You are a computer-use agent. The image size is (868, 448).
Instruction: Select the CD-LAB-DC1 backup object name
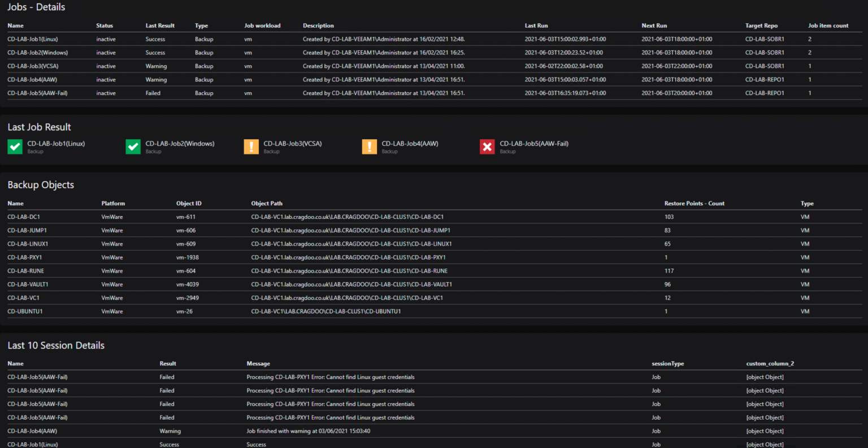(x=24, y=217)
